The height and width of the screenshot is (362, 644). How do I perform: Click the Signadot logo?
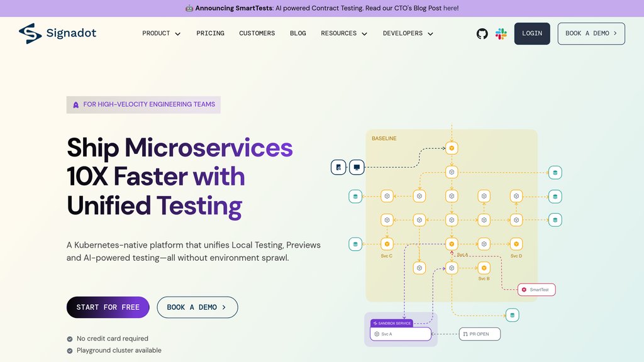click(x=58, y=33)
